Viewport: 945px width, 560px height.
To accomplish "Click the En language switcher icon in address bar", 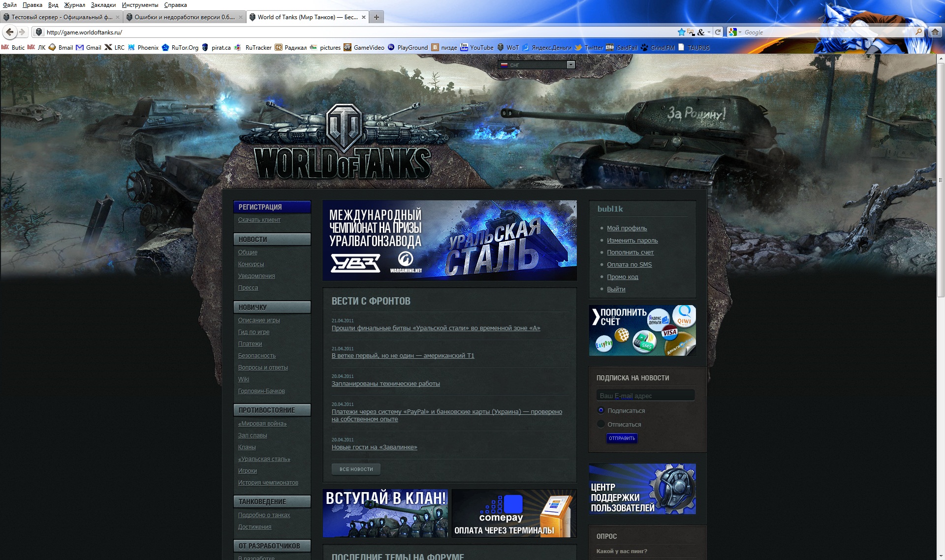I will coord(691,32).
